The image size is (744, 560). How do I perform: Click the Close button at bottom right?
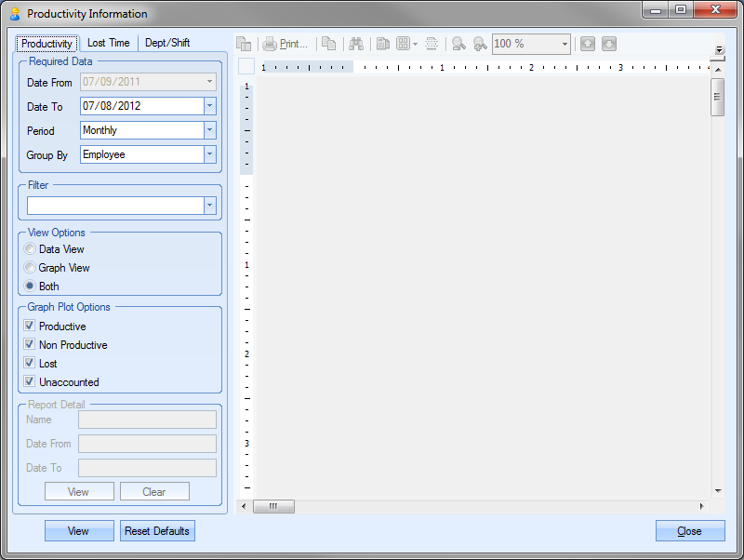pos(689,531)
